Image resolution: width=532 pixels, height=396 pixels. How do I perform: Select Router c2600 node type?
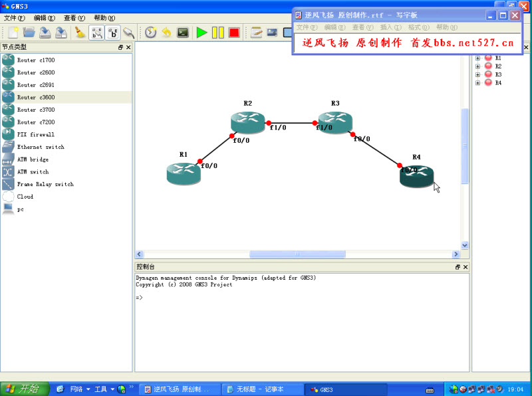[66, 72]
